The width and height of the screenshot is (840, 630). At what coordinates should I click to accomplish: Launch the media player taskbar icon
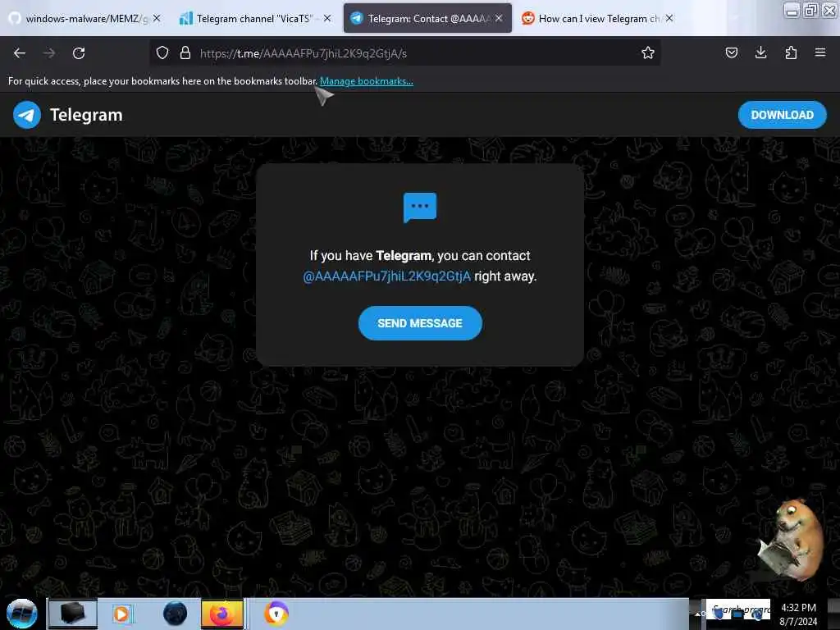tap(121, 614)
